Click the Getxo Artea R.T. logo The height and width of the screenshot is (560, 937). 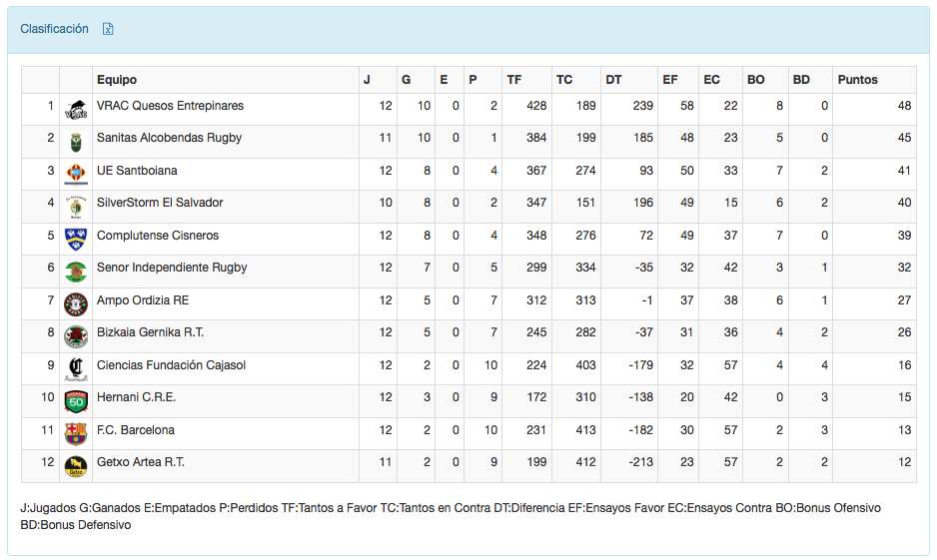pyautogui.click(x=75, y=466)
